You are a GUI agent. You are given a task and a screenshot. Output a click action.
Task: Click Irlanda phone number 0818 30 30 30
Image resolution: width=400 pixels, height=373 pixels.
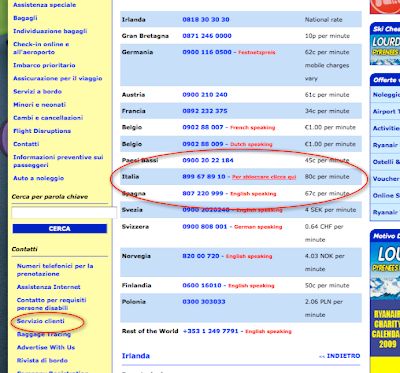[206, 19]
